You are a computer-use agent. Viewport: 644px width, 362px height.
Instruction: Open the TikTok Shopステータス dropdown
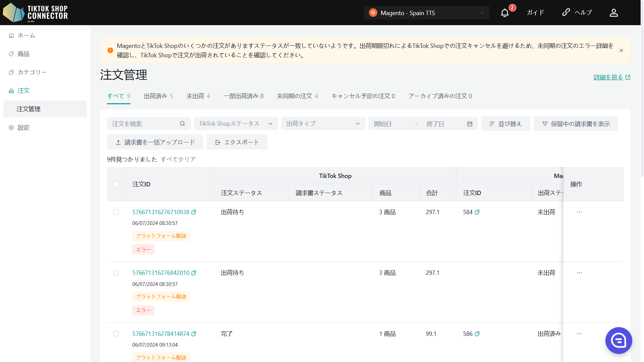(236, 124)
